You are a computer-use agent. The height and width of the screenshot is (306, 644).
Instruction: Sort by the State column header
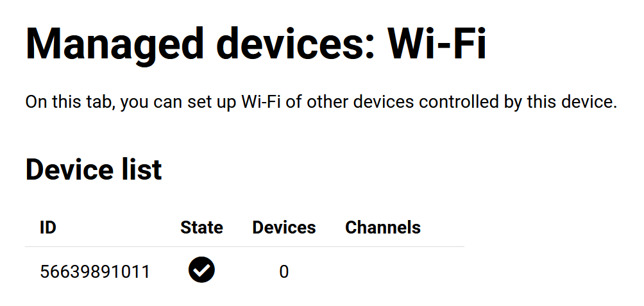pyautogui.click(x=201, y=227)
